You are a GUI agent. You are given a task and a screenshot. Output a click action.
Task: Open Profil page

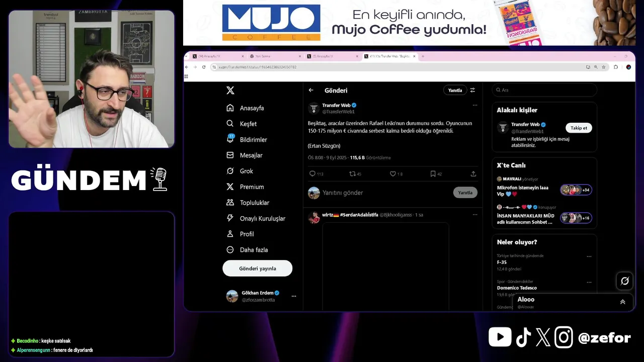pyautogui.click(x=240, y=234)
